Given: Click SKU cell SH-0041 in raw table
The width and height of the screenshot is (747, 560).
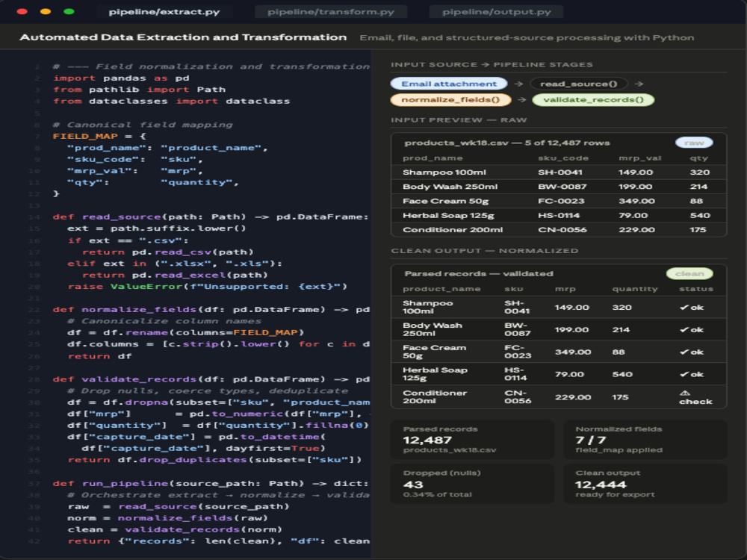Looking at the screenshot, I should pyautogui.click(x=560, y=172).
